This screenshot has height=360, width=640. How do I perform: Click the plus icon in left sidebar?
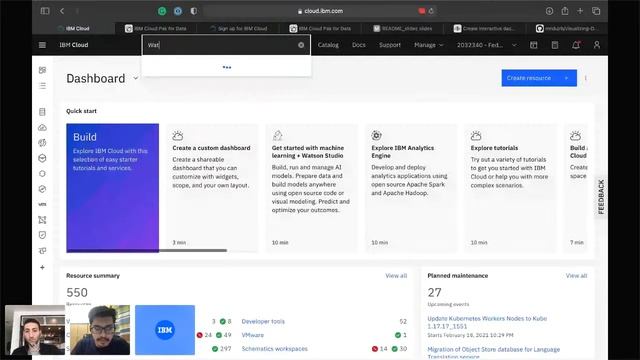click(42, 268)
